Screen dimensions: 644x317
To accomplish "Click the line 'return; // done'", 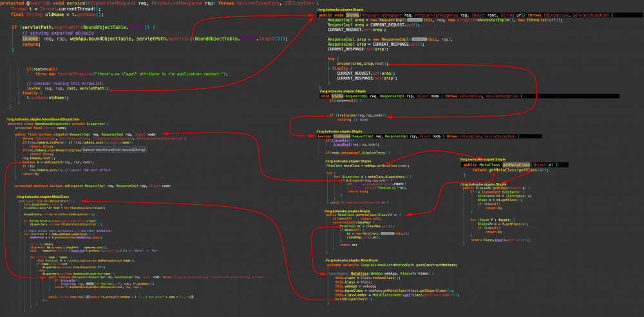I will 352,120.
